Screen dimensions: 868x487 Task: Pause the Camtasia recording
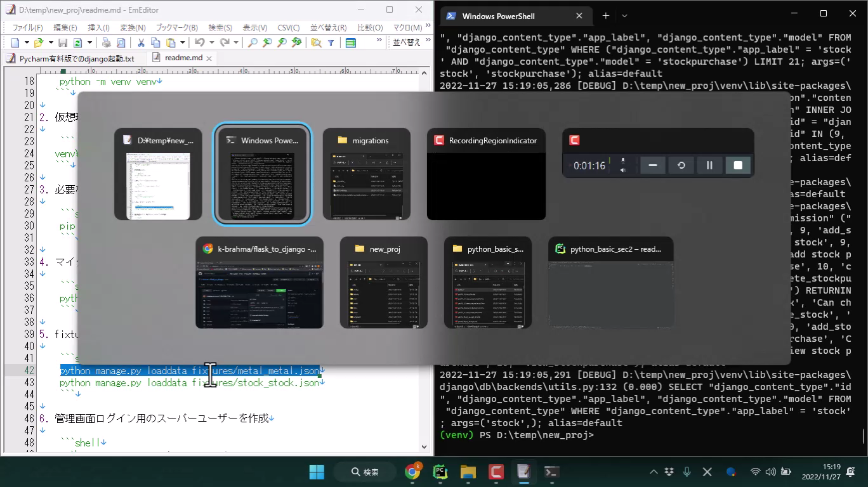[709, 166]
